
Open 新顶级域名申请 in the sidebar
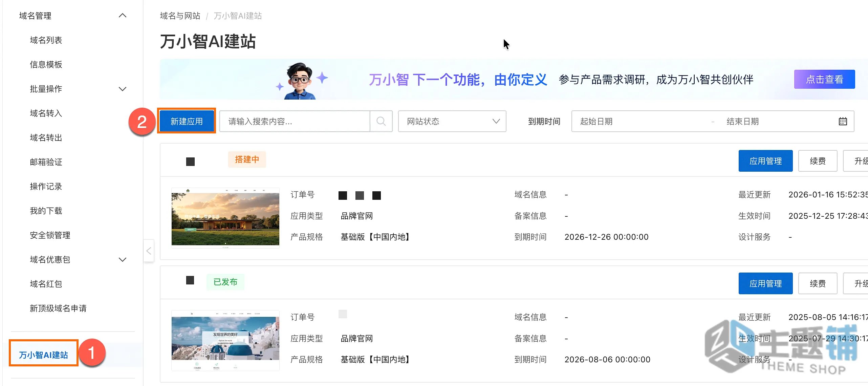point(58,308)
